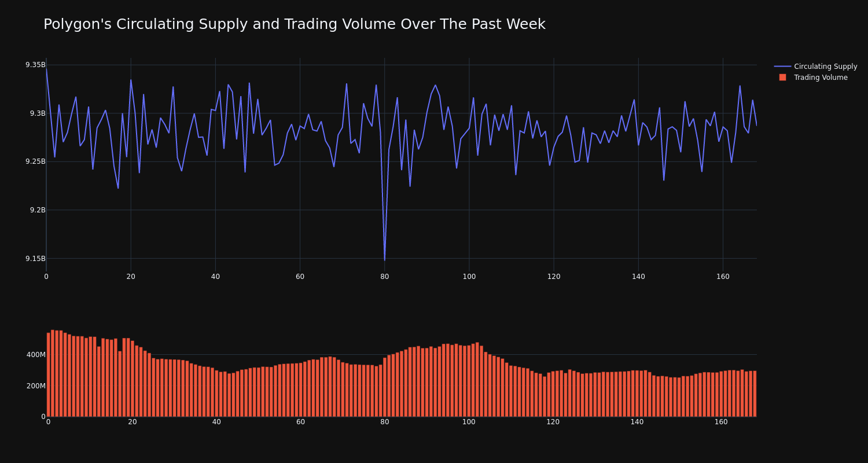This screenshot has width=868, height=463.
Task: Click x-axis tick 20 on supply chart
Action: point(131,277)
